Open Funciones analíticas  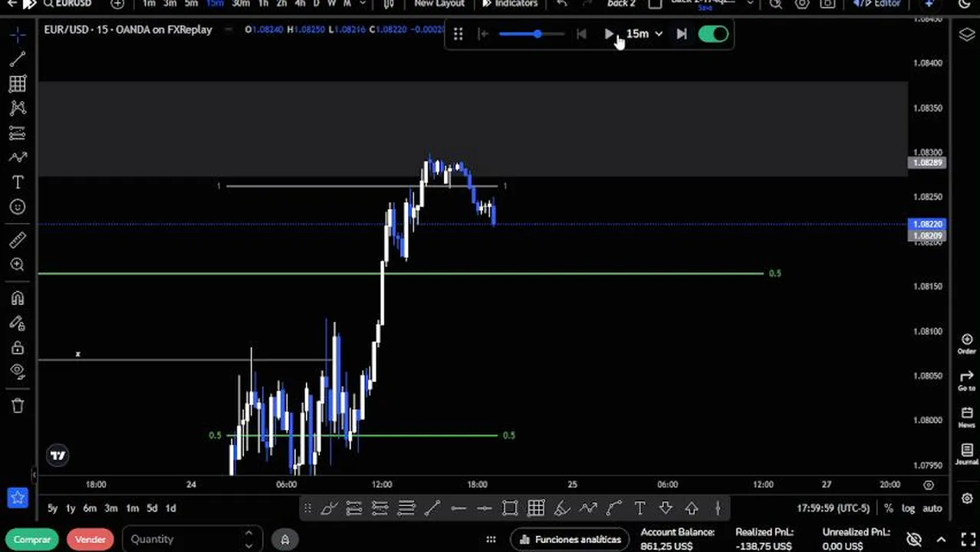(x=570, y=540)
